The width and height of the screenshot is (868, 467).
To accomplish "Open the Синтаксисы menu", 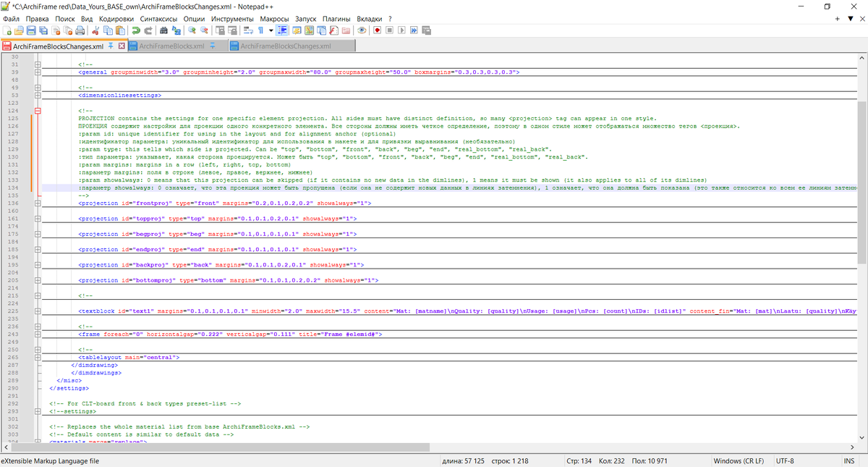I will [159, 18].
